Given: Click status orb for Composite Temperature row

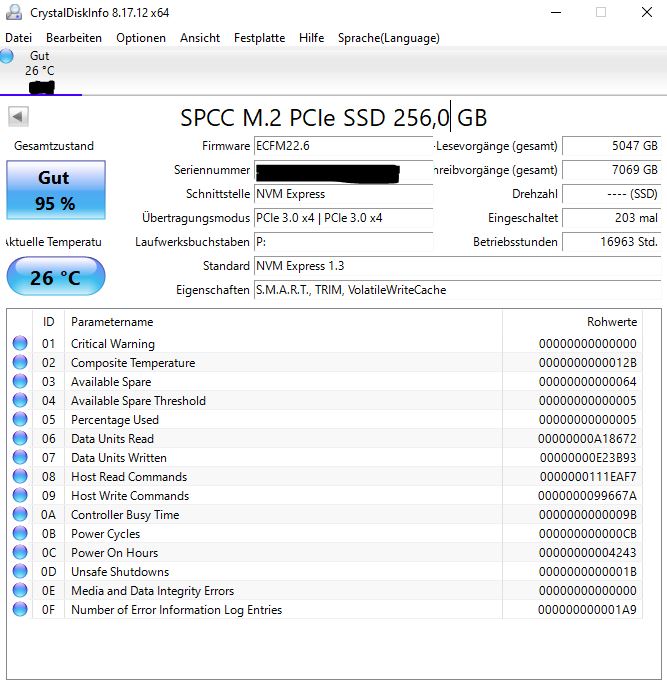Looking at the screenshot, I should (x=20, y=362).
